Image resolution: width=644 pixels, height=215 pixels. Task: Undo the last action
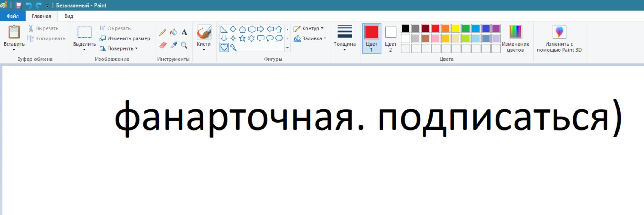(x=29, y=5)
